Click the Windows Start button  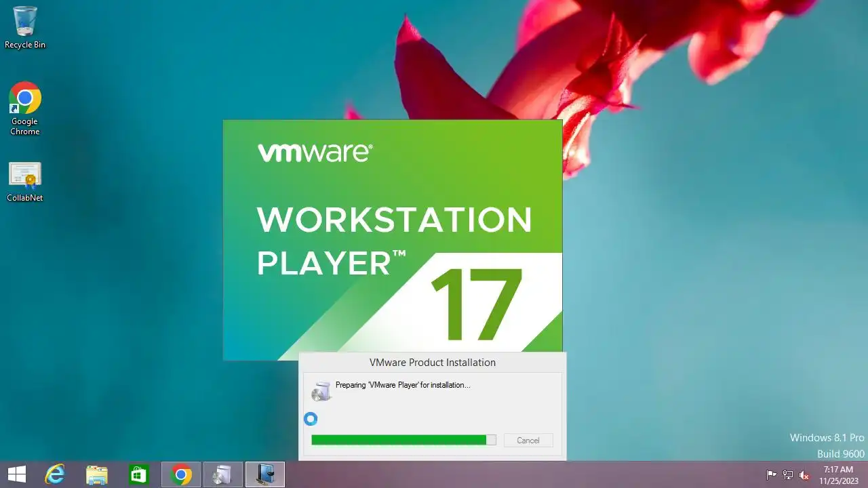pyautogui.click(x=17, y=474)
